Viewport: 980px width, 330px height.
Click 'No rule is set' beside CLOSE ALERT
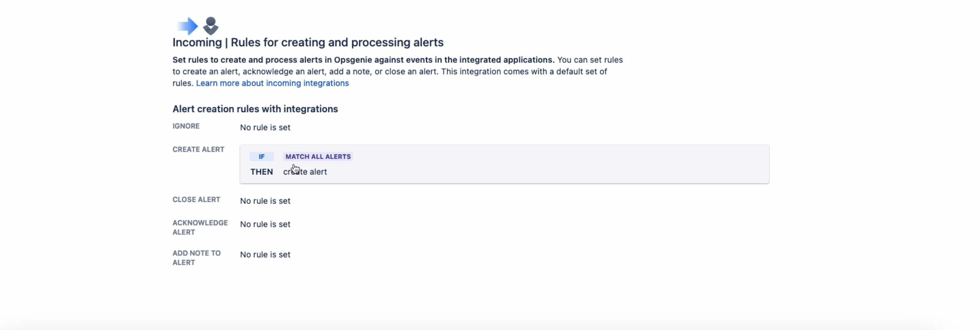click(265, 201)
